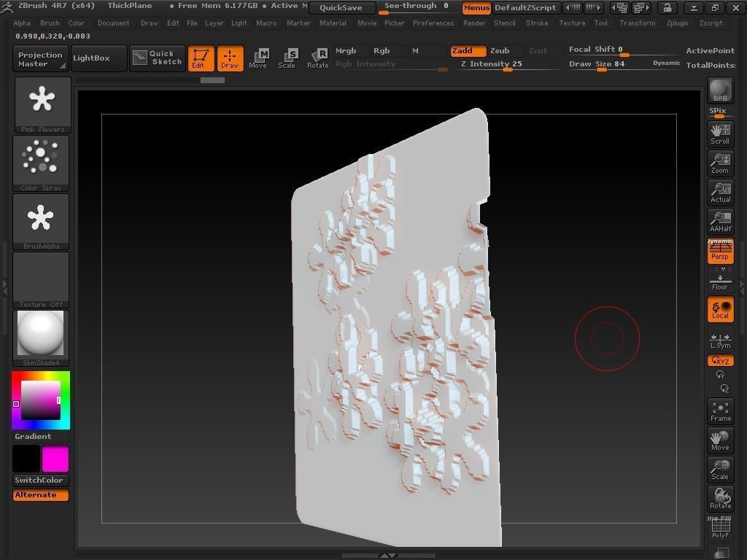Open the Texture Off picker
The width and height of the screenshot is (747, 560).
tap(41, 280)
